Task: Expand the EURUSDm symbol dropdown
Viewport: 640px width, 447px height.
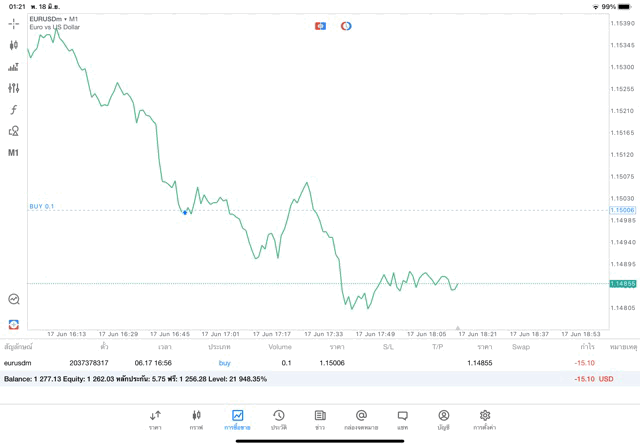Action: 54,18
